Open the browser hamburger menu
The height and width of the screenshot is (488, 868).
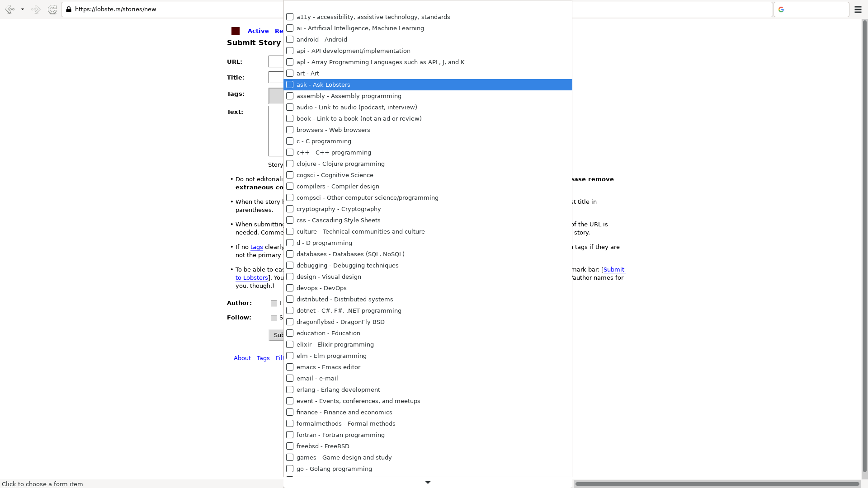tap(859, 9)
